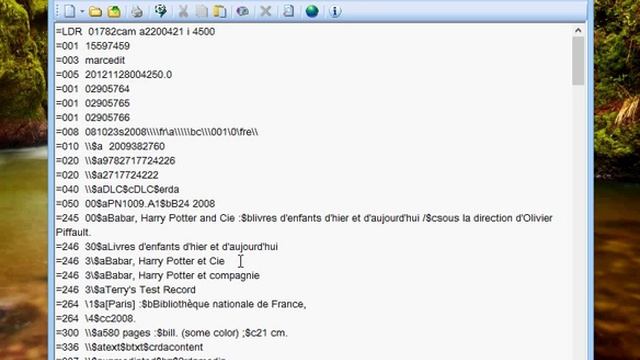
Task: Click the =001 02905764 line
Action: coord(93,89)
